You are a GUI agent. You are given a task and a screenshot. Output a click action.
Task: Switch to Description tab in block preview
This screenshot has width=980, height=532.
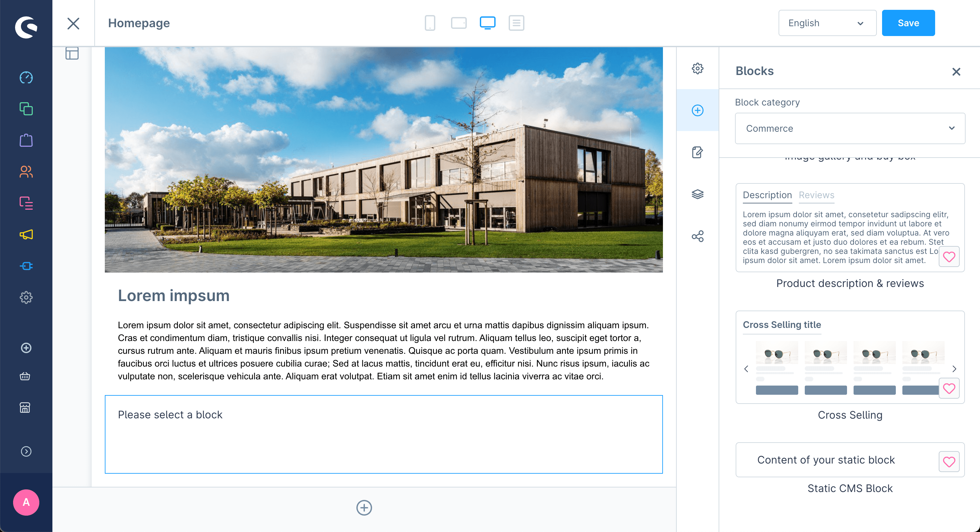766,195
